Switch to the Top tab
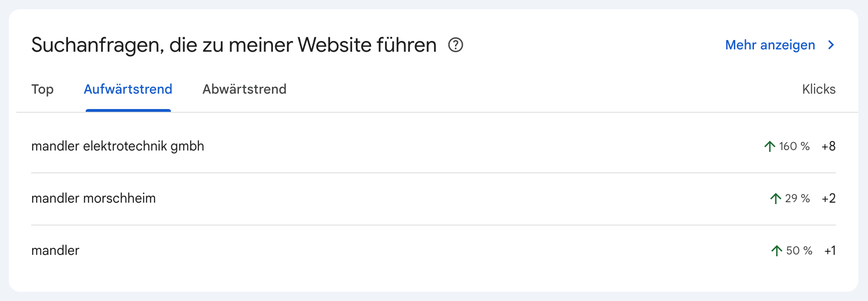868x301 pixels. pyautogui.click(x=42, y=89)
